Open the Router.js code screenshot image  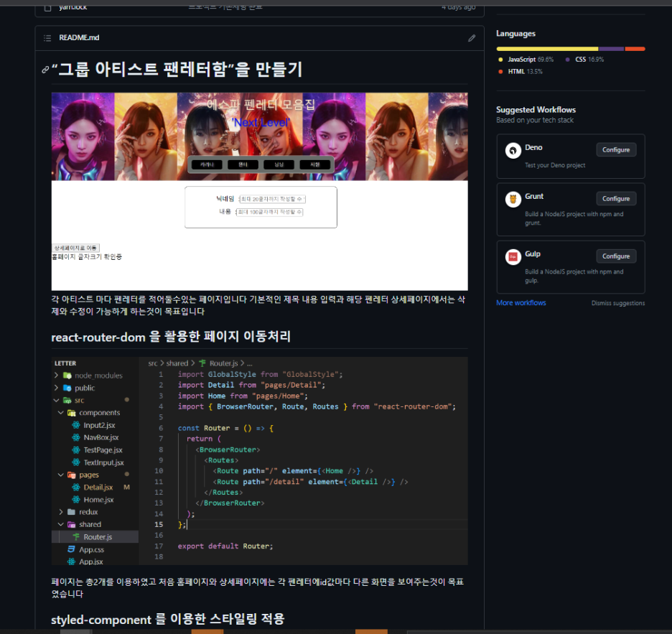[259, 461]
